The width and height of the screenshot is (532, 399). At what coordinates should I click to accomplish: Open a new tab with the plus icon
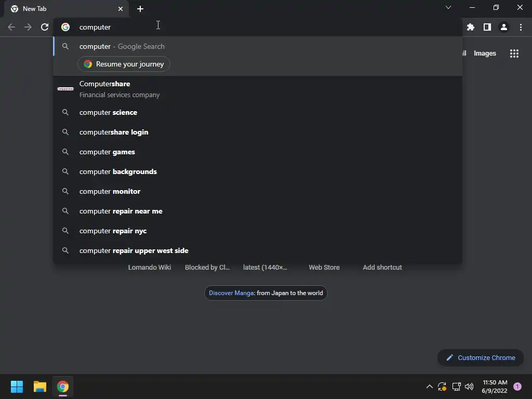pos(140,9)
